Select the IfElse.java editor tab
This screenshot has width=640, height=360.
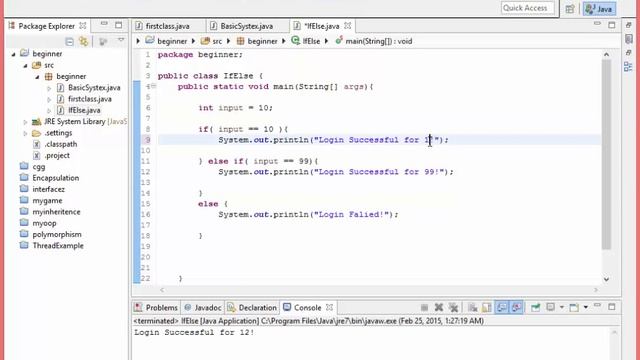click(x=322, y=26)
